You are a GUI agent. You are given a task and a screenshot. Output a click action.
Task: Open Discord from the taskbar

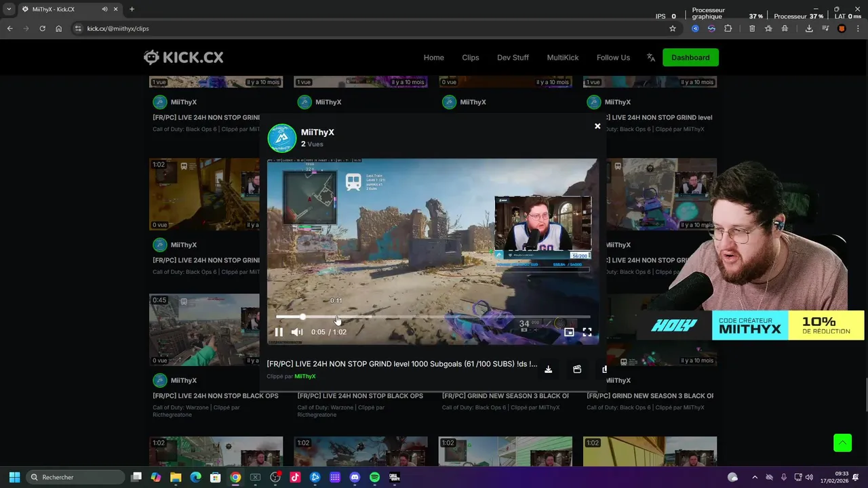pyautogui.click(x=355, y=477)
